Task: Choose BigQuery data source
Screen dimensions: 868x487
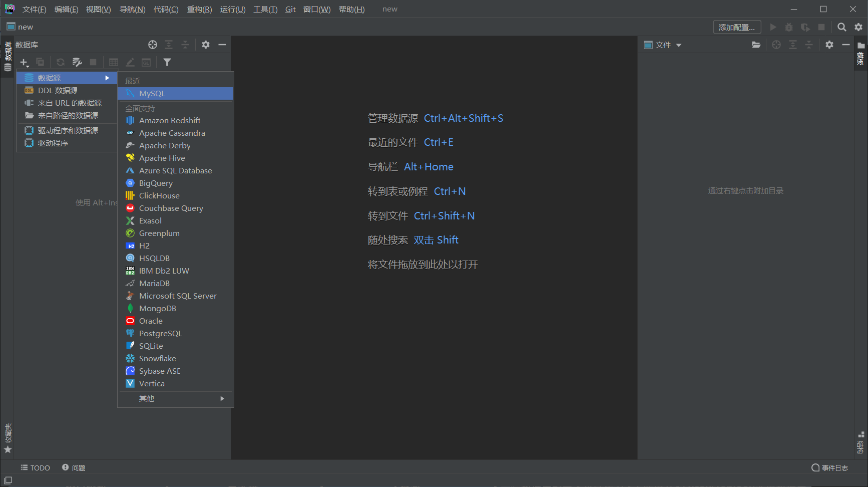Action: pos(176,183)
